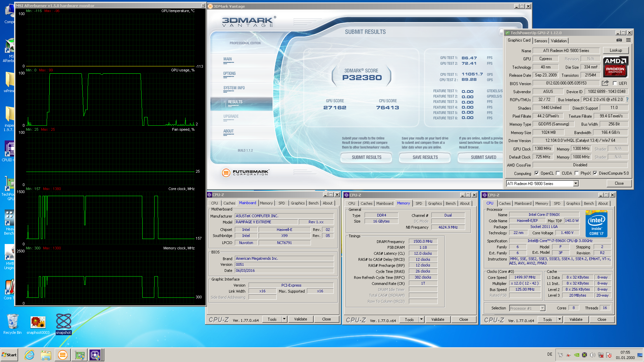Open the GPU-Z hamburger menu
The image size is (644, 362).
pyautogui.click(x=628, y=40)
